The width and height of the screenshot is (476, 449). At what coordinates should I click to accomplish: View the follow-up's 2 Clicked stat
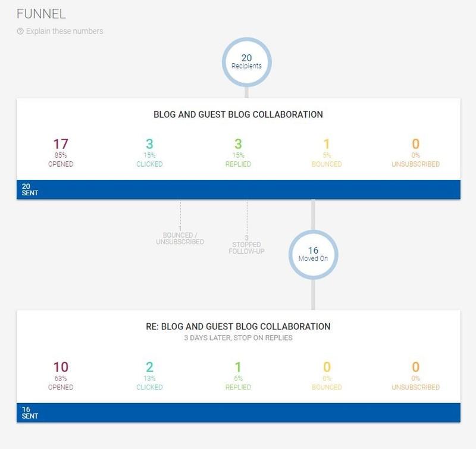point(150,376)
